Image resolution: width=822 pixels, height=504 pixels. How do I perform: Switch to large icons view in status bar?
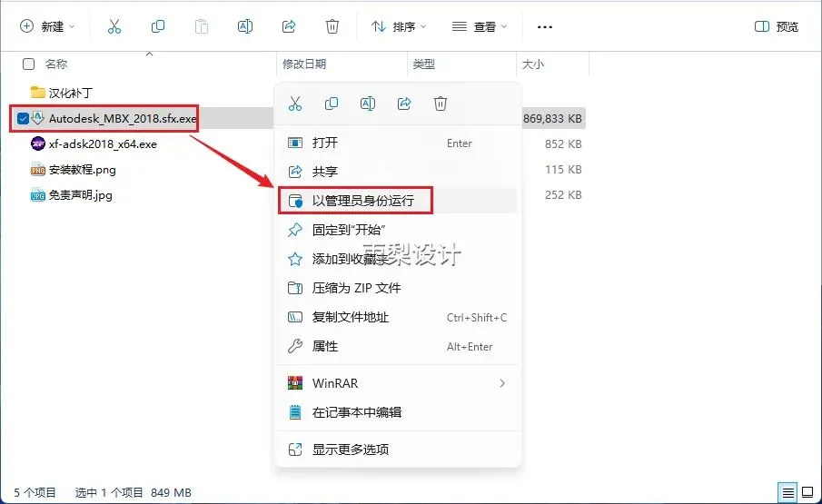click(x=807, y=492)
